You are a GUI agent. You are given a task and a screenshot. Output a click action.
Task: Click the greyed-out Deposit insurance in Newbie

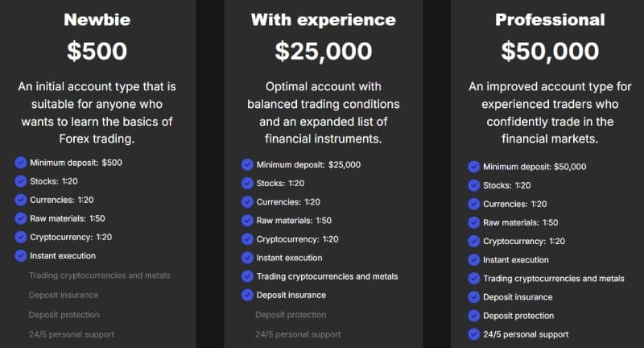[x=64, y=295]
